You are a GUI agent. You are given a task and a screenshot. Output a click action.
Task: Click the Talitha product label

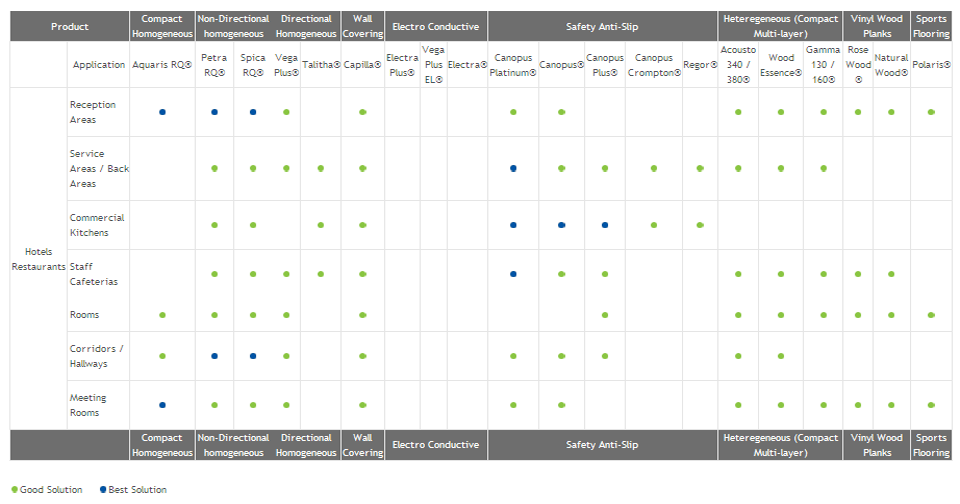(321, 65)
